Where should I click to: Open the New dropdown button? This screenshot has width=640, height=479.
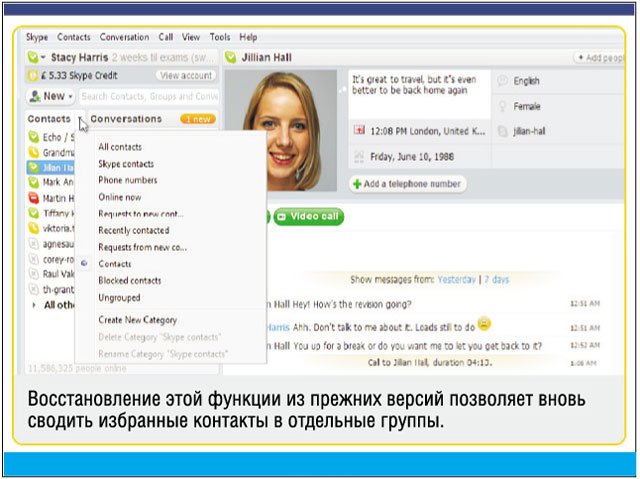click(x=51, y=96)
